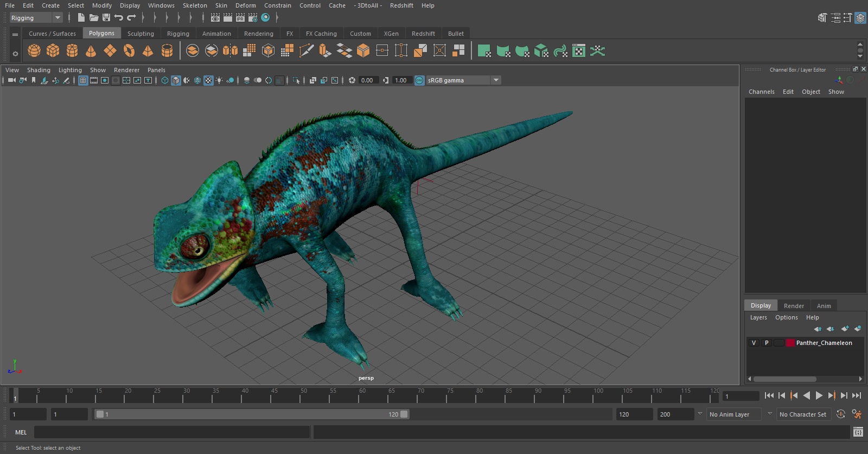
Task: Click the Open Scene folder icon
Action: click(x=94, y=18)
